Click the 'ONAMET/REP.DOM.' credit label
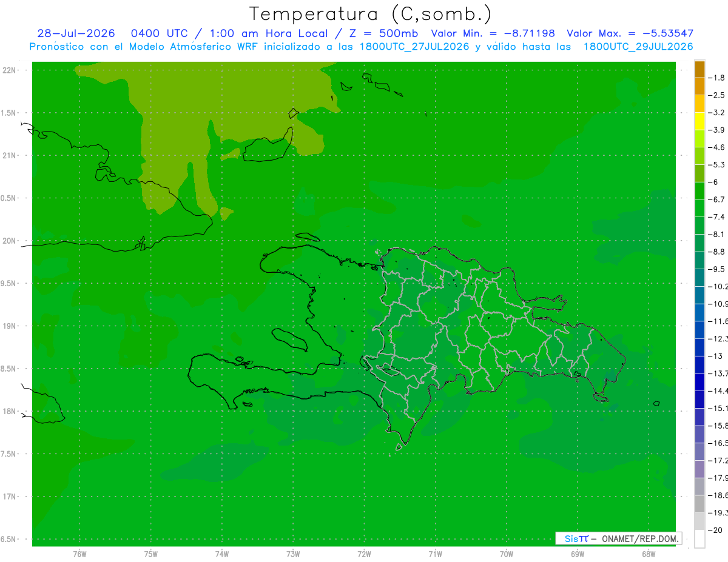The image size is (728, 562). pos(639,538)
